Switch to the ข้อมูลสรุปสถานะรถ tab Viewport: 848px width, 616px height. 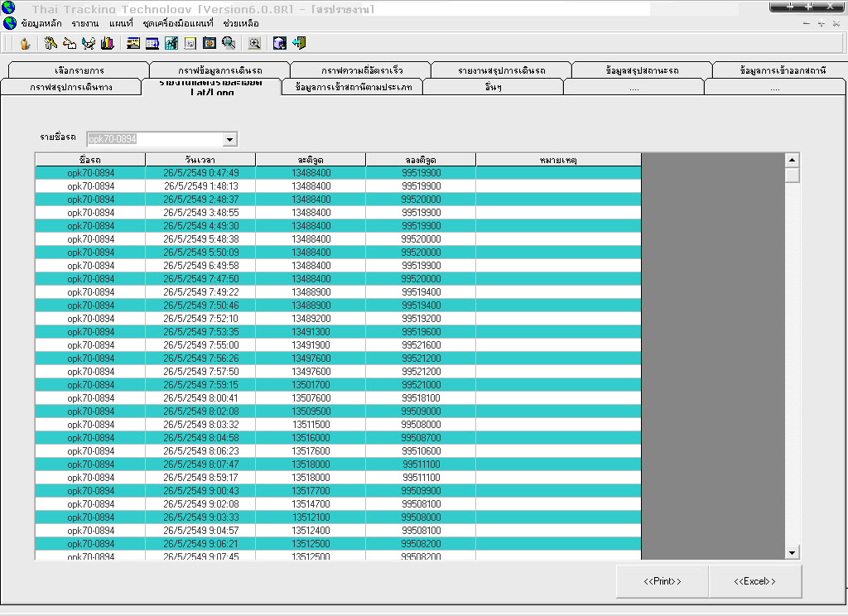643,70
